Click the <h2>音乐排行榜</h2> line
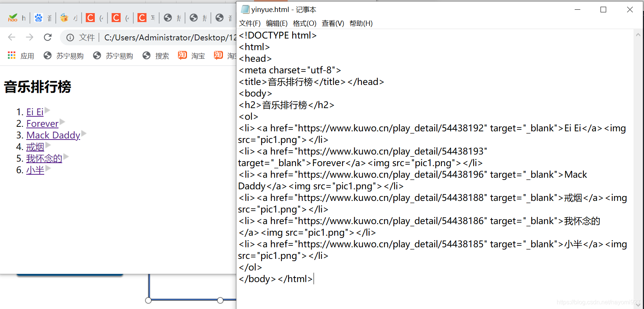This screenshot has height=309, width=644. click(286, 105)
